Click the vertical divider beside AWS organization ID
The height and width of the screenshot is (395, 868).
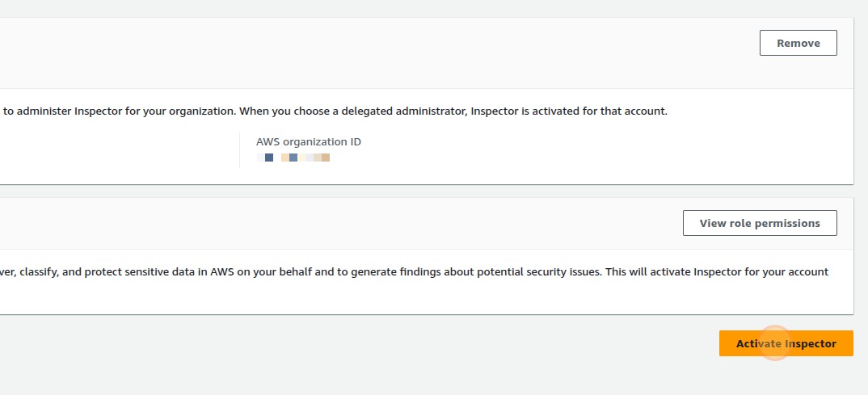pyautogui.click(x=240, y=150)
